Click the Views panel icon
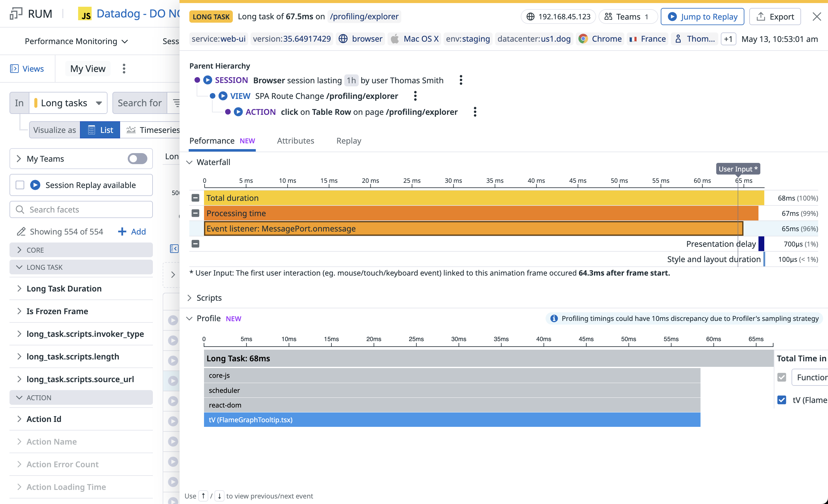 14,69
